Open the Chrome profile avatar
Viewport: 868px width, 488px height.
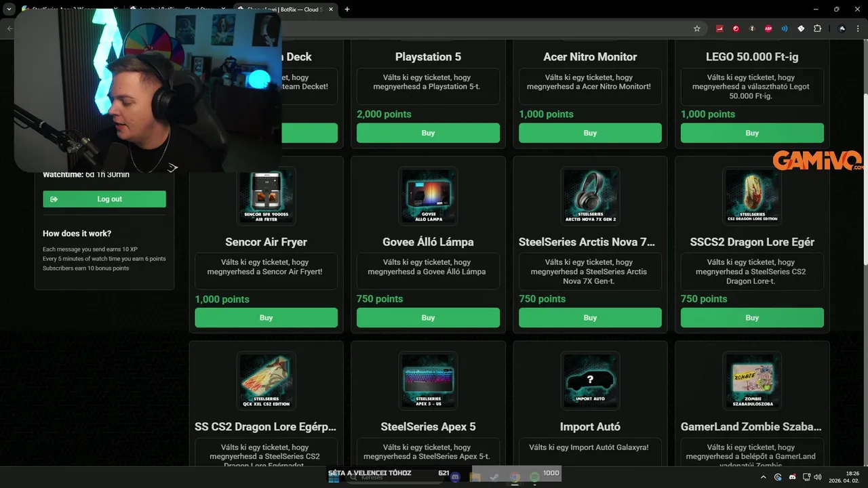pos(842,28)
